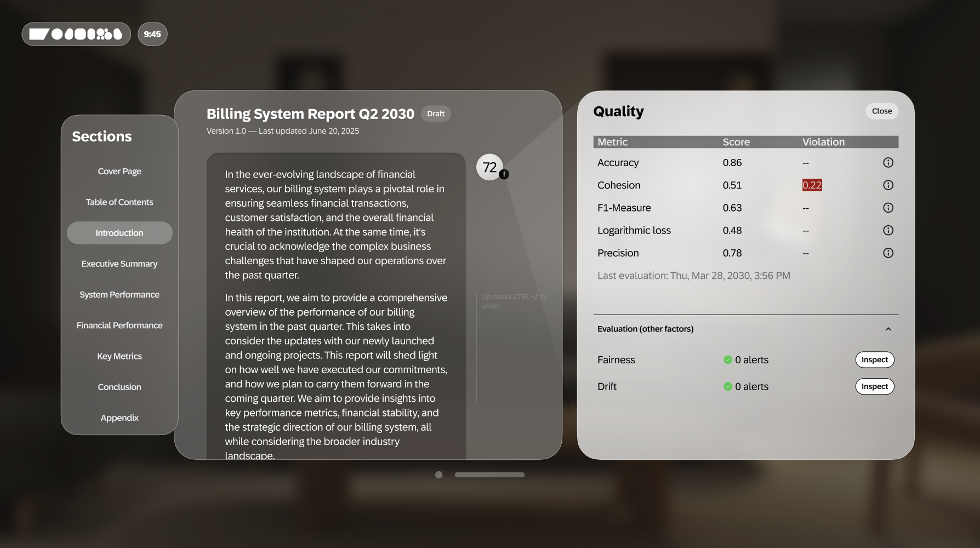Open the Table of Contents section
The width and height of the screenshot is (980, 548).
point(119,202)
